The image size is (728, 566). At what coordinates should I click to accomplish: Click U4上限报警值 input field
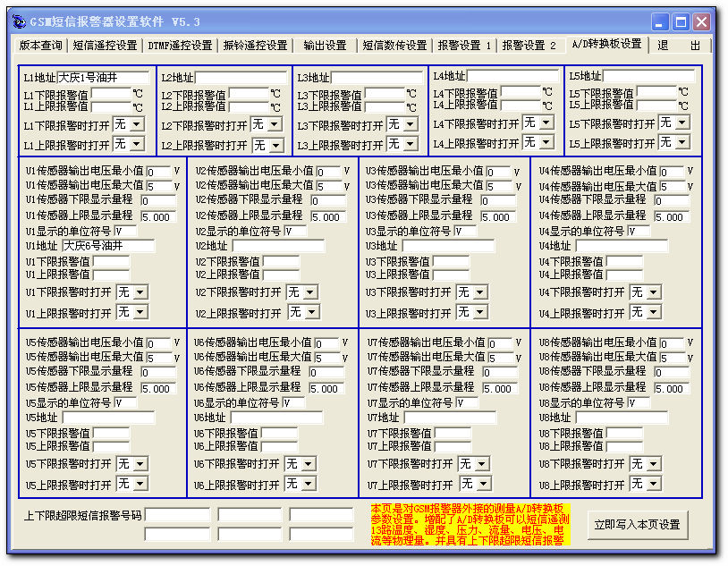point(624,275)
